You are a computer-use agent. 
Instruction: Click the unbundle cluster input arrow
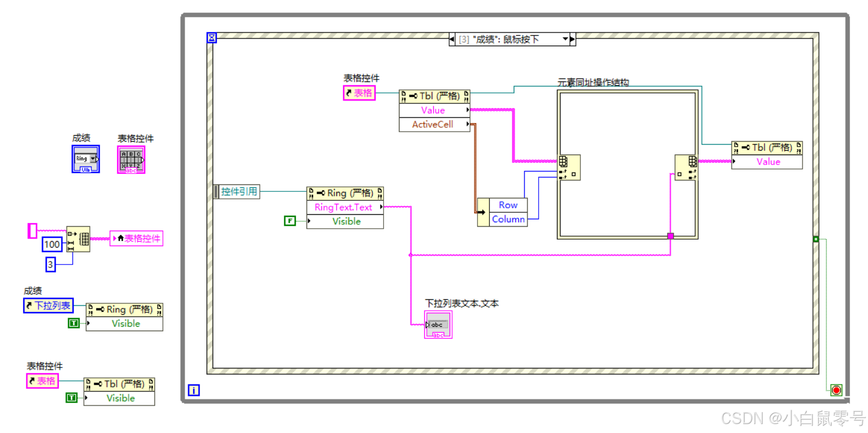483,212
